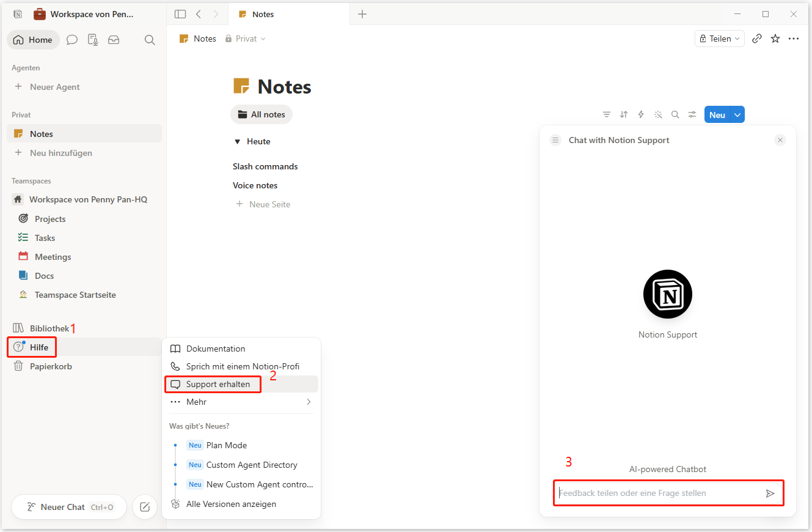The width and height of the screenshot is (812, 532).
Task: Open view settings sliders icon
Action: coord(692,114)
